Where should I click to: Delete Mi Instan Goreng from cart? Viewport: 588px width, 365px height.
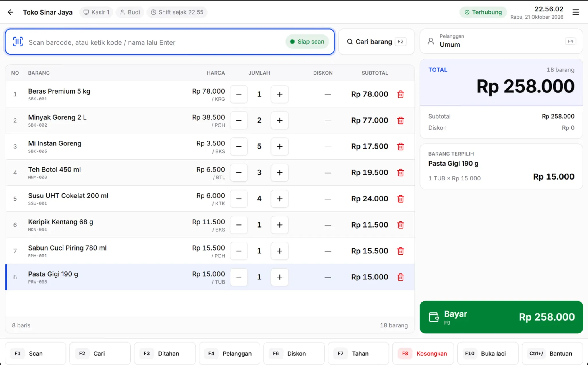coord(401,146)
